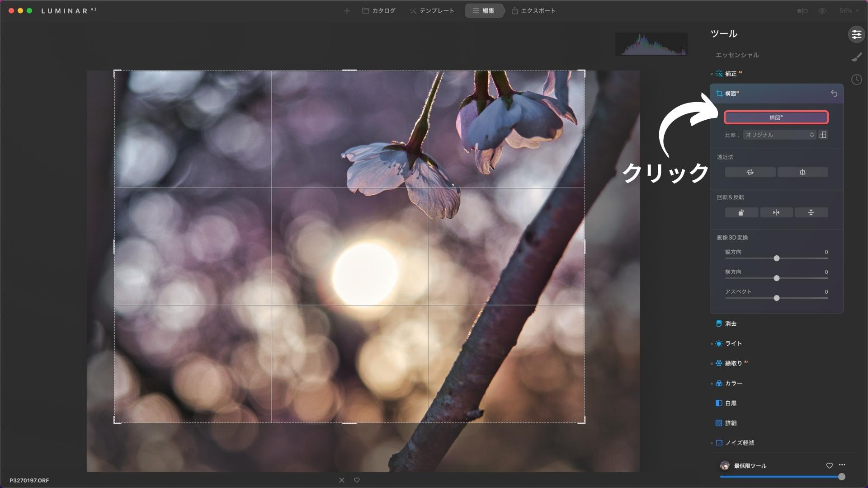
Task: Flip the image horizontally
Action: tap(776, 212)
